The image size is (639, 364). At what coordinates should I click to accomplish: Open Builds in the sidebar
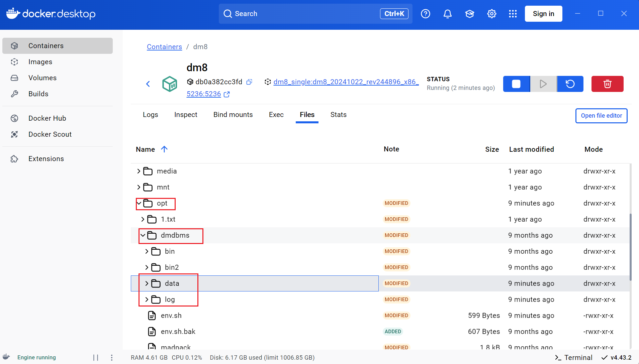click(58, 94)
